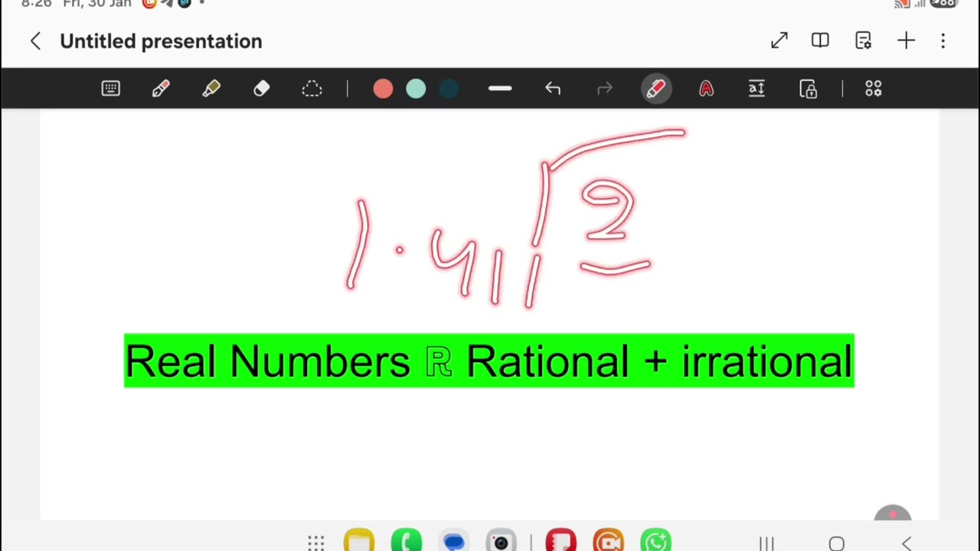Switch to reading mode book icon
Viewport: 980px width, 551px height.
(x=820, y=41)
